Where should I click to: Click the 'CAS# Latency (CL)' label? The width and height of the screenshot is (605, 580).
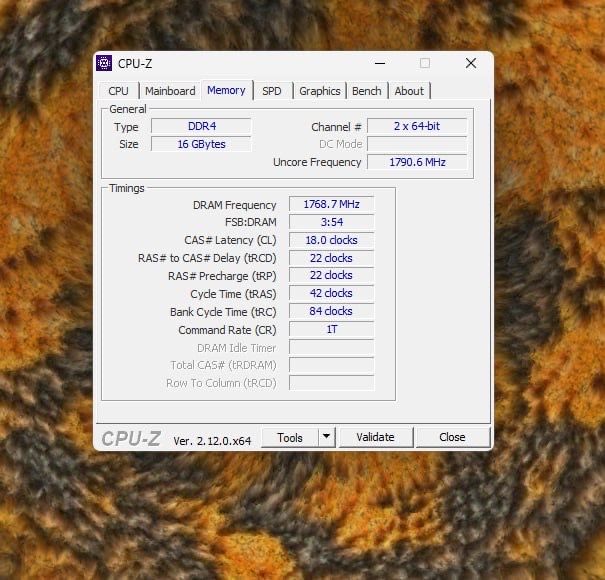click(230, 240)
